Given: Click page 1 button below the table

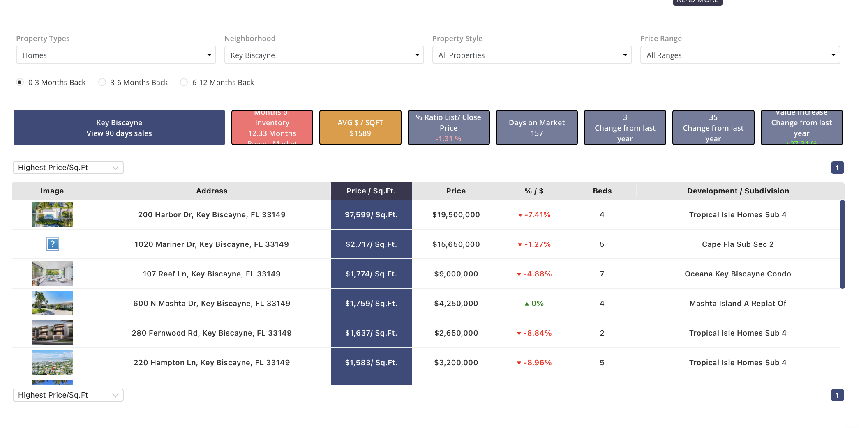Looking at the screenshot, I should tap(837, 395).
